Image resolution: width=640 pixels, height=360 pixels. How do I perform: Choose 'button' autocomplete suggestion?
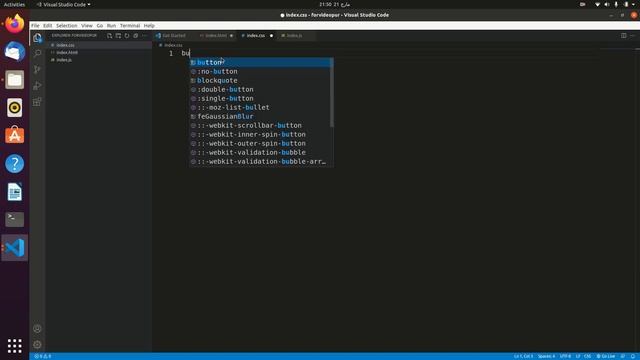[261, 62]
